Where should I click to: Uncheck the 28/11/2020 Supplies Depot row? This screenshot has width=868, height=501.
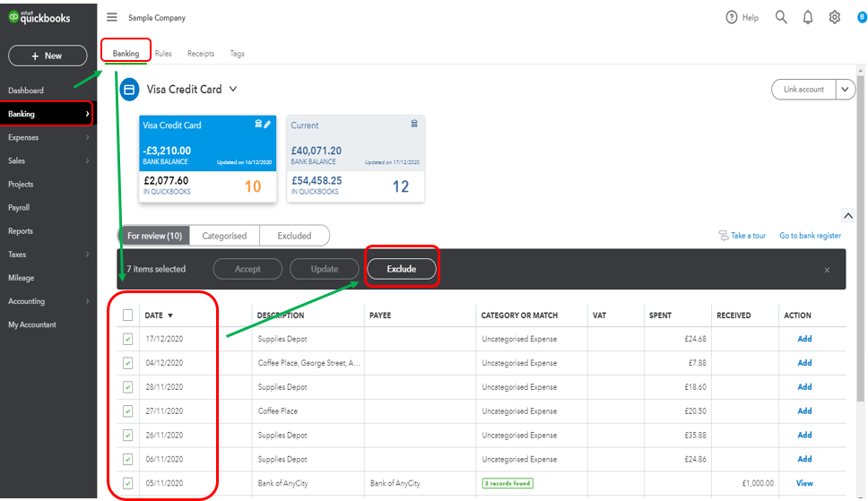(128, 387)
